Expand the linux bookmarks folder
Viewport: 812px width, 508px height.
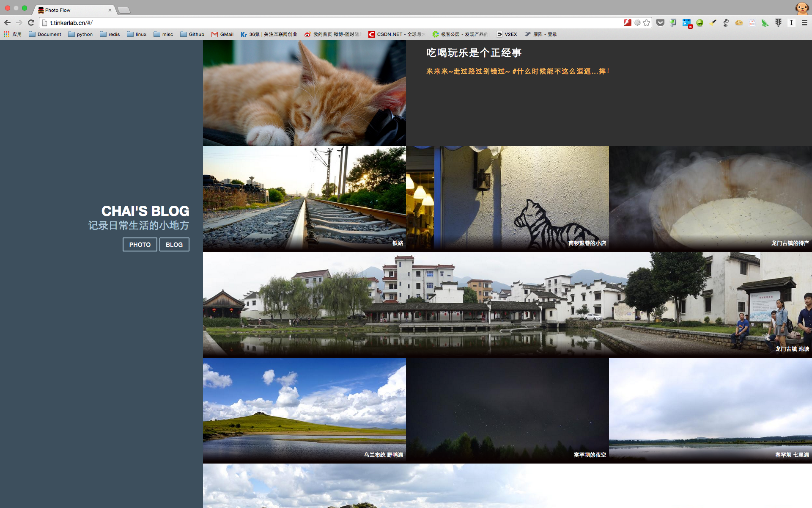pos(137,34)
